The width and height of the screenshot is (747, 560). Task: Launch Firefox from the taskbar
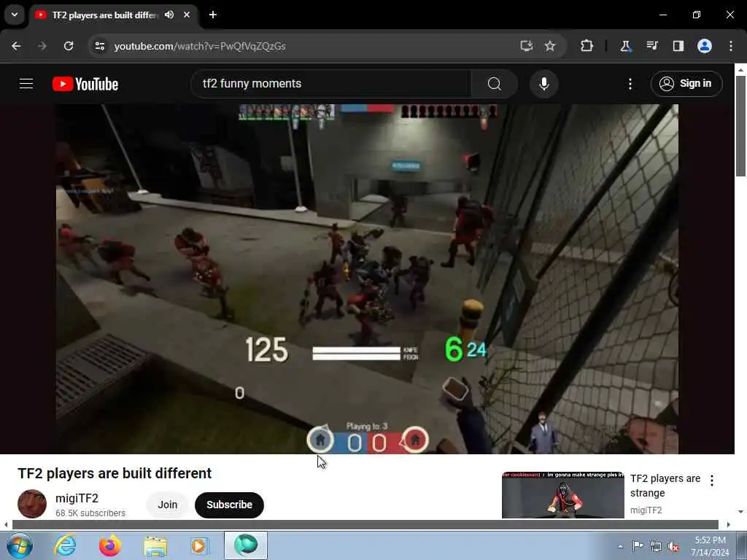(110, 545)
